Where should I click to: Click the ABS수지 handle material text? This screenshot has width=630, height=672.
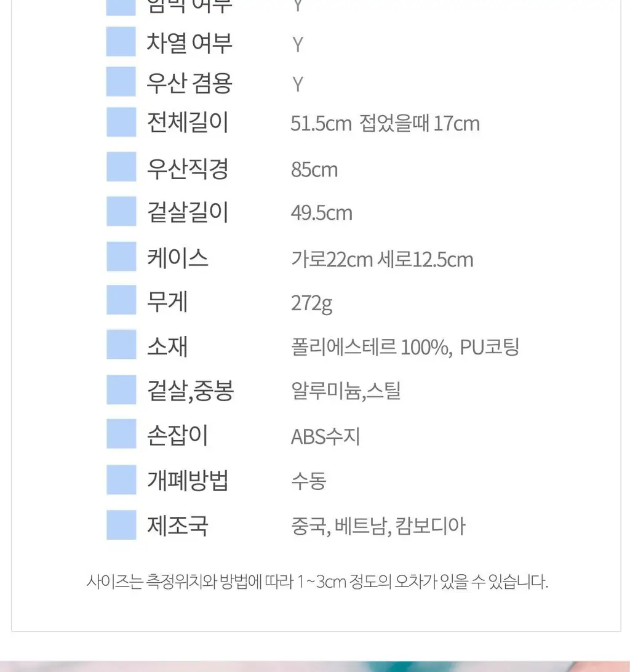coord(325,437)
